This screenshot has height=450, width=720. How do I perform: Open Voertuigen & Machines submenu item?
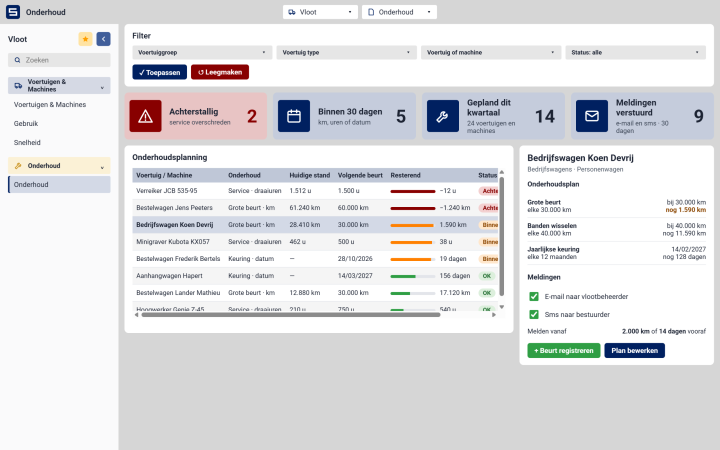(x=59, y=105)
